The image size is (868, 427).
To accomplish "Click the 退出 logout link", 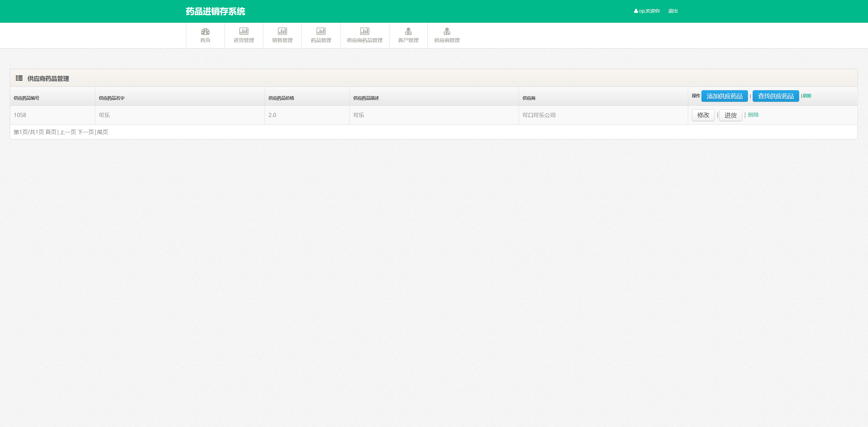I will (x=673, y=11).
